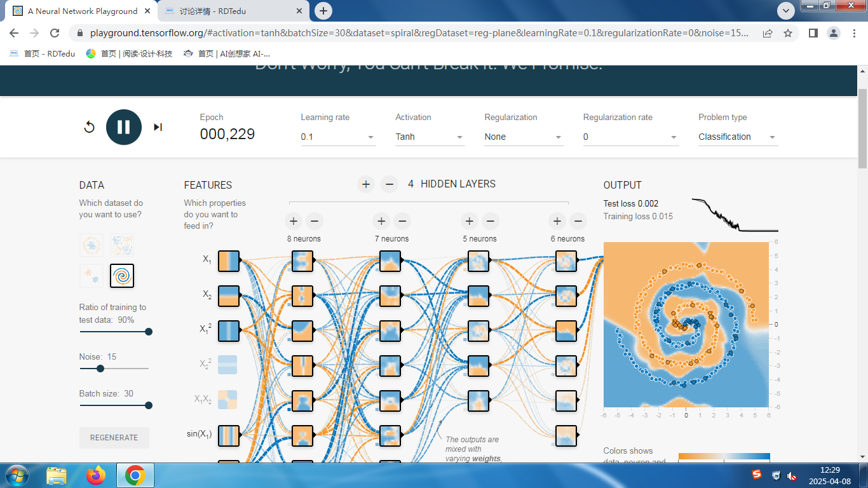This screenshot has width=868, height=488.
Task: Open the 首页 | 阅读·设计·科技 bookmark
Action: click(129, 54)
